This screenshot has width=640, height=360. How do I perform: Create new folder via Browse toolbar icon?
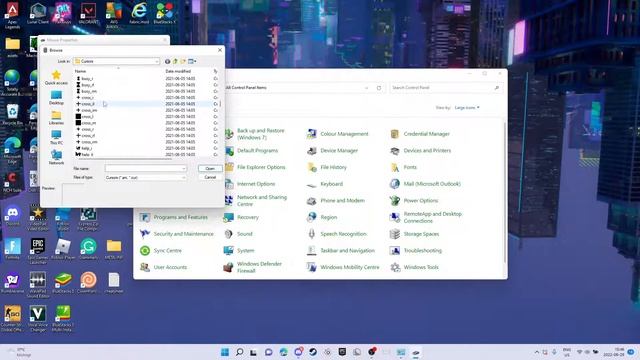coord(183,61)
